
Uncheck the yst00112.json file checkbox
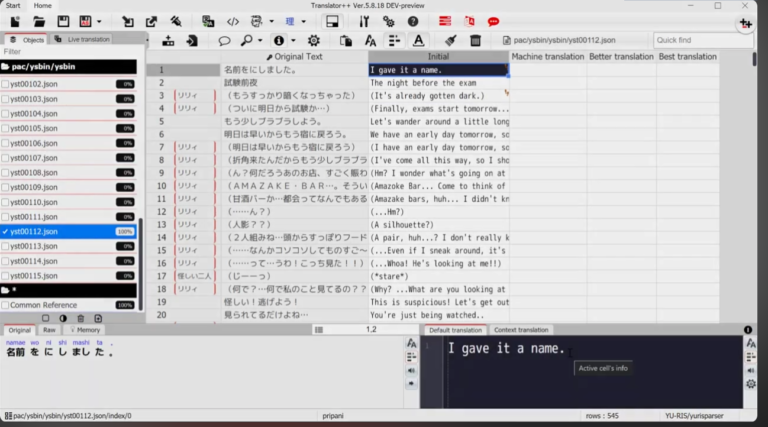click(7, 231)
